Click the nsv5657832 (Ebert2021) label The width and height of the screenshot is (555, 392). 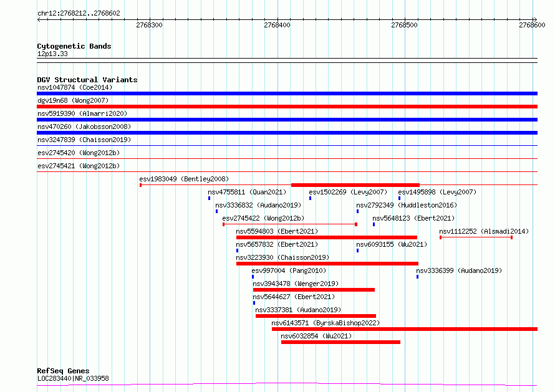(277, 244)
